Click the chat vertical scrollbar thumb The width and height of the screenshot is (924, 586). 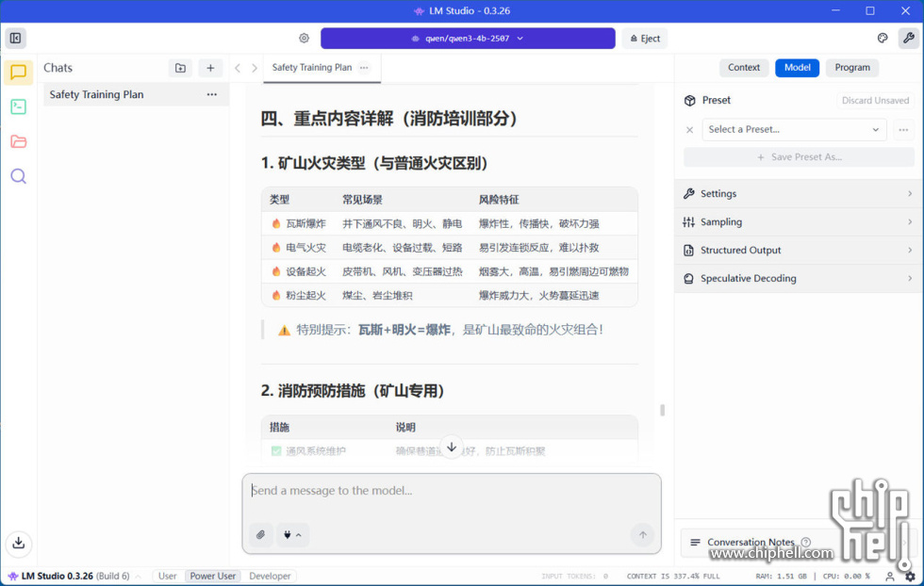pyautogui.click(x=662, y=410)
